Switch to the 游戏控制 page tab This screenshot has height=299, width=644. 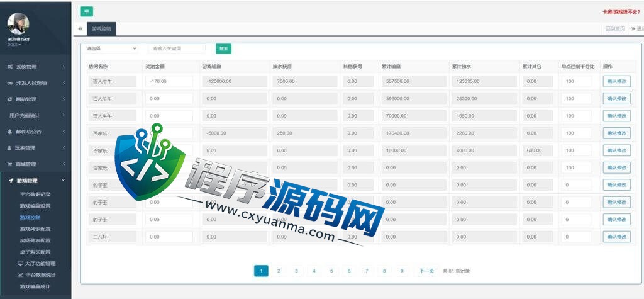(x=101, y=29)
